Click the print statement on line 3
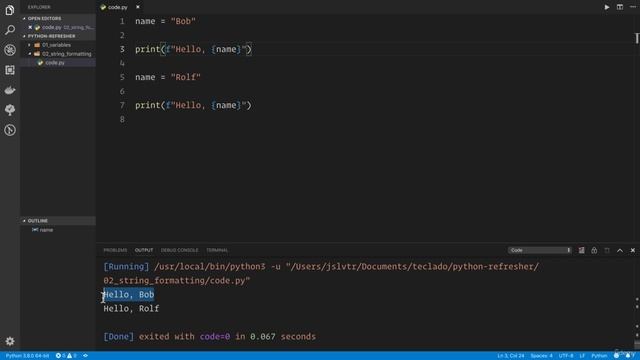This screenshot has width=640, height=360. [x=193, y=49]
